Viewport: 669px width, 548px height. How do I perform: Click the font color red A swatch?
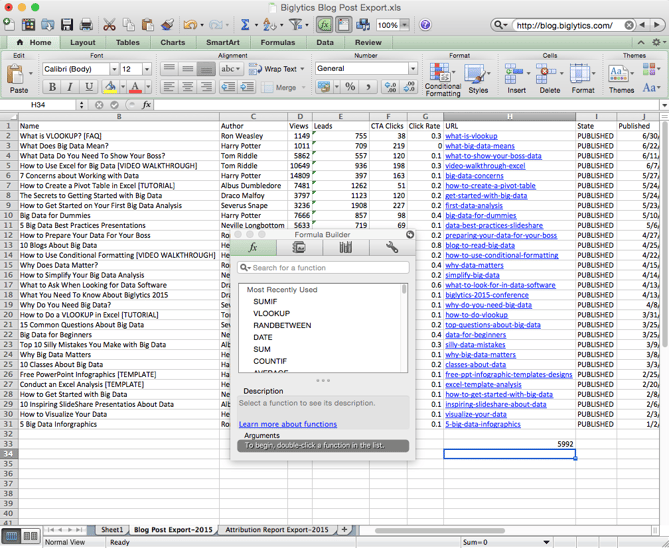135,87
